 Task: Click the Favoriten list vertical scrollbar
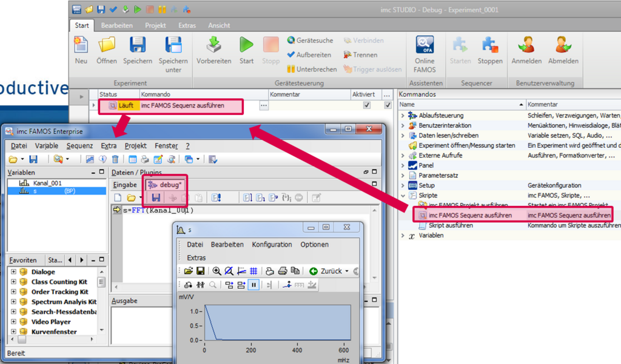(x=101, y=283)
